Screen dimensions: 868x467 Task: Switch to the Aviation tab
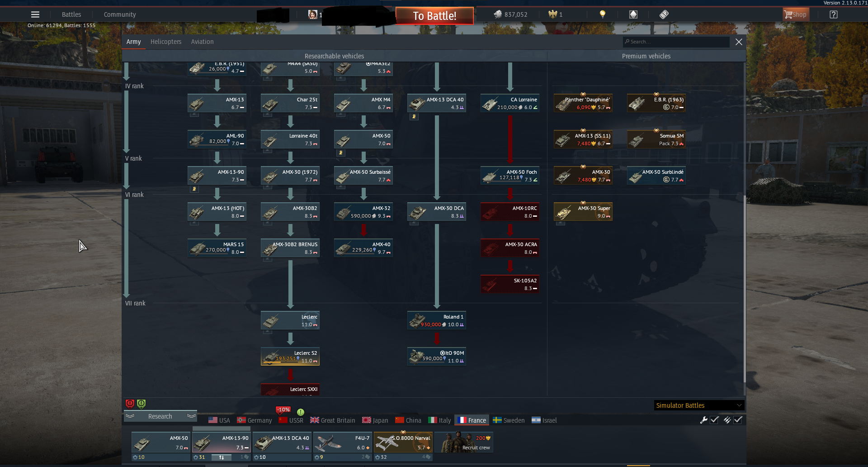(202, 42)
